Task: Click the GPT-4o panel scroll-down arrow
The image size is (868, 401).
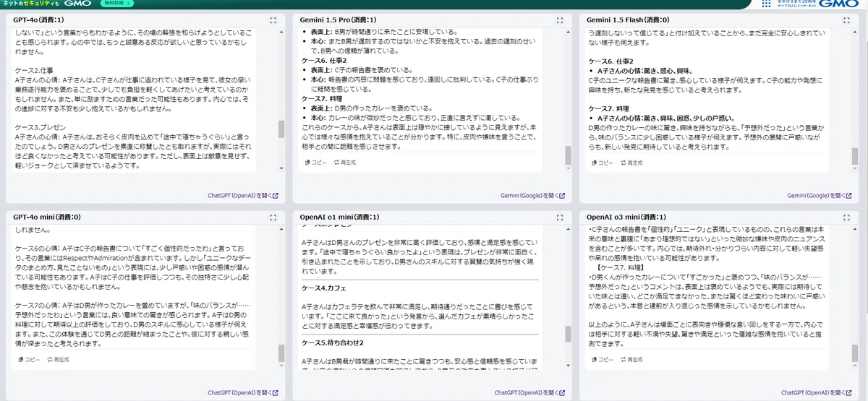Action: tap(281, 169)
